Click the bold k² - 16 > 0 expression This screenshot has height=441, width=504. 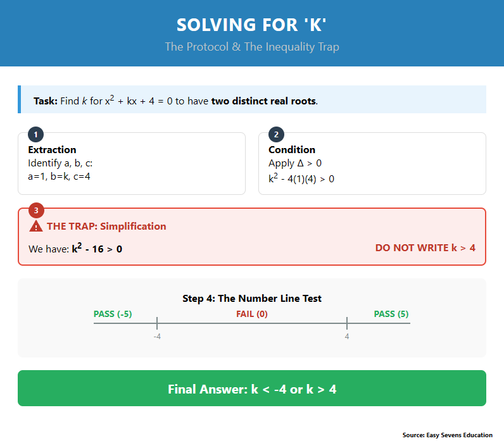pos(97,248)
